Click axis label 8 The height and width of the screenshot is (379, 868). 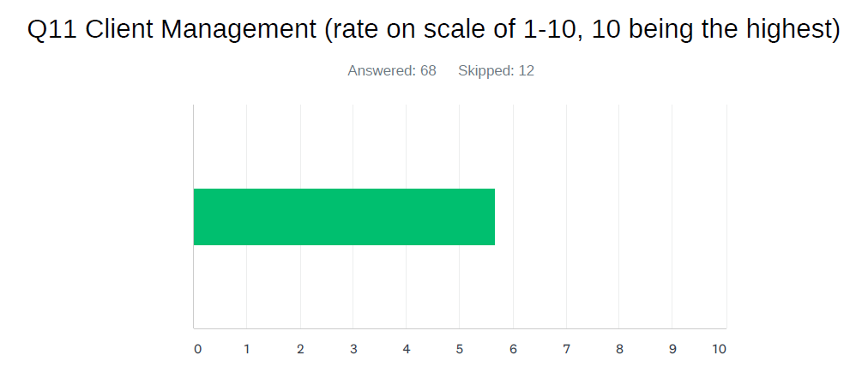[619, 349]
